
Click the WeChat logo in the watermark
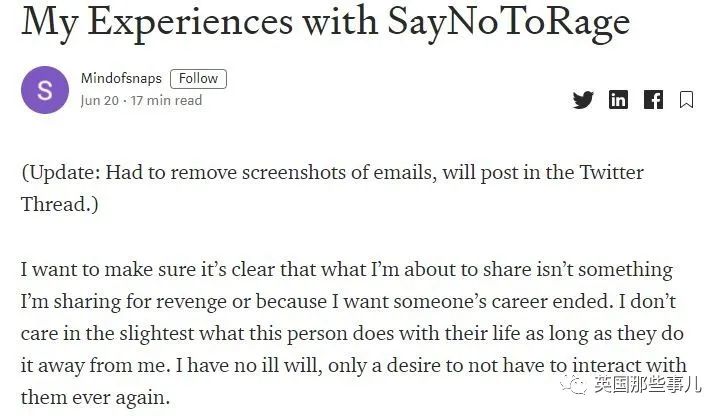574,384
